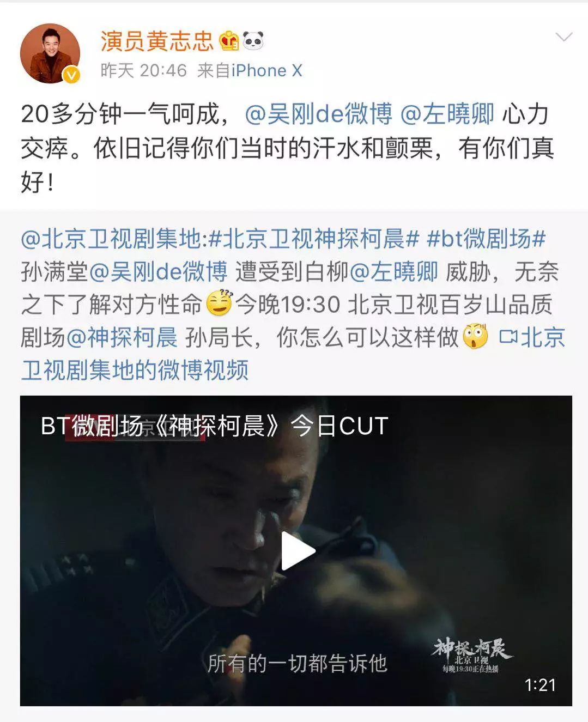Open 演员黄志忠's profile avatar
The height and width of the screenshot is (722, 588).
[50, 53]
